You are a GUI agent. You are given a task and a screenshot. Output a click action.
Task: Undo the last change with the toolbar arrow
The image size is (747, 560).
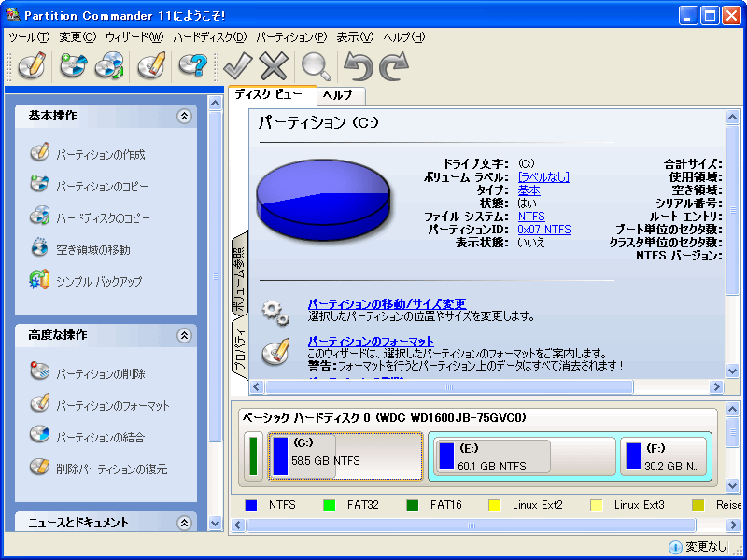358,65
